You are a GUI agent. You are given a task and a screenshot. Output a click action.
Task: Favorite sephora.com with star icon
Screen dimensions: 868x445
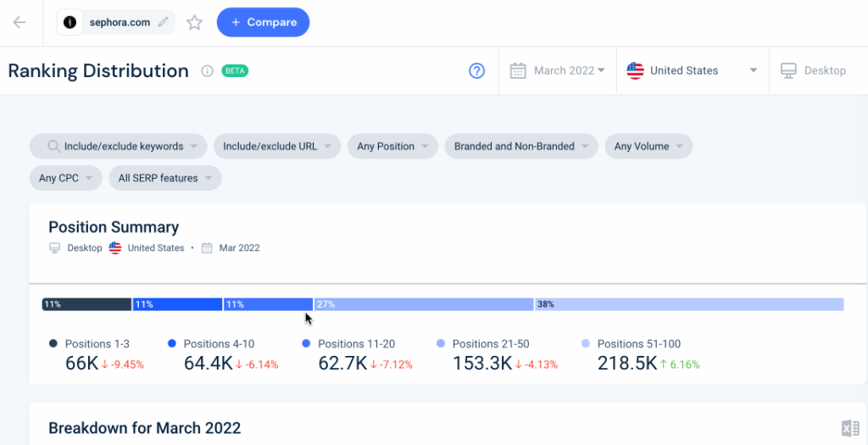pyautogui.click(x=194, y=22)
